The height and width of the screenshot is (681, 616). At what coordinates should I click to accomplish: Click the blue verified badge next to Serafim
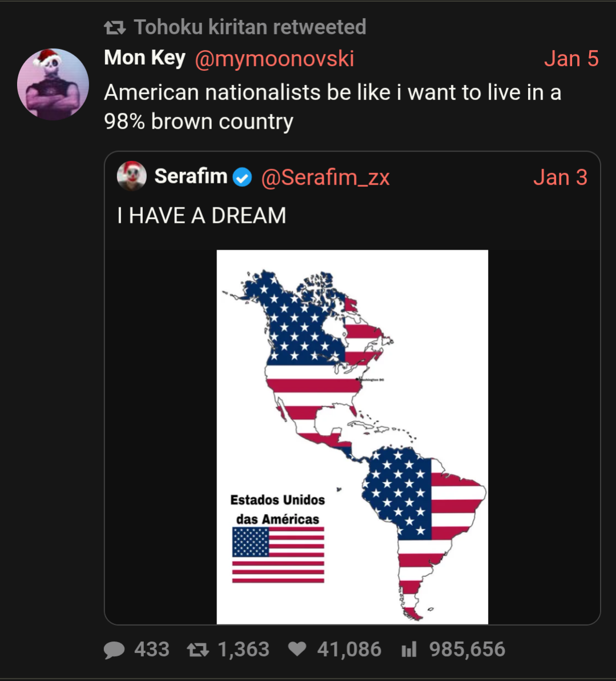click(x=243, y=178)
